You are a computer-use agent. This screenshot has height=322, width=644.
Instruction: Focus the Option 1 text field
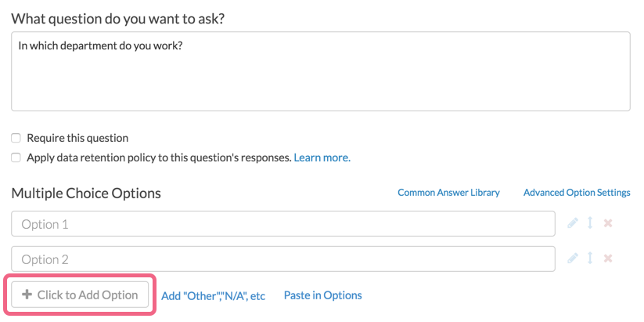point(282,224)
